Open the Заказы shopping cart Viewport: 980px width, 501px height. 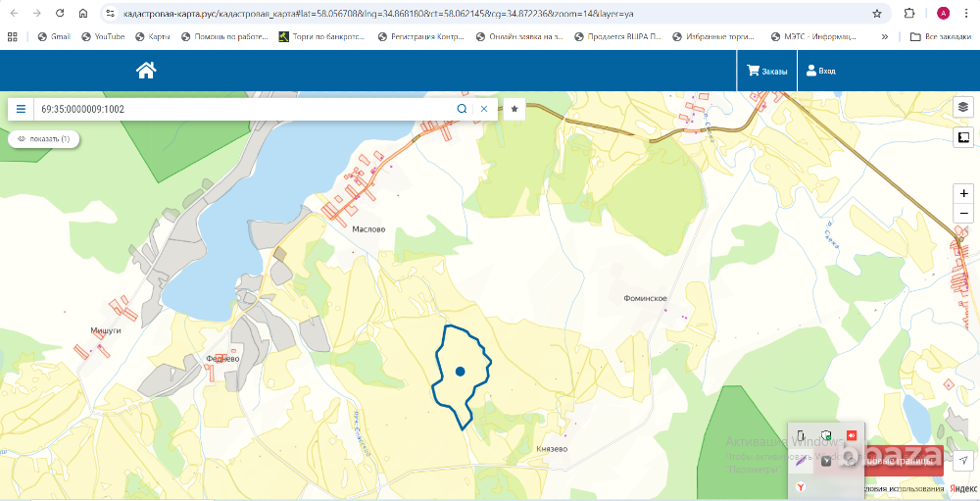[x=766, y=71]
